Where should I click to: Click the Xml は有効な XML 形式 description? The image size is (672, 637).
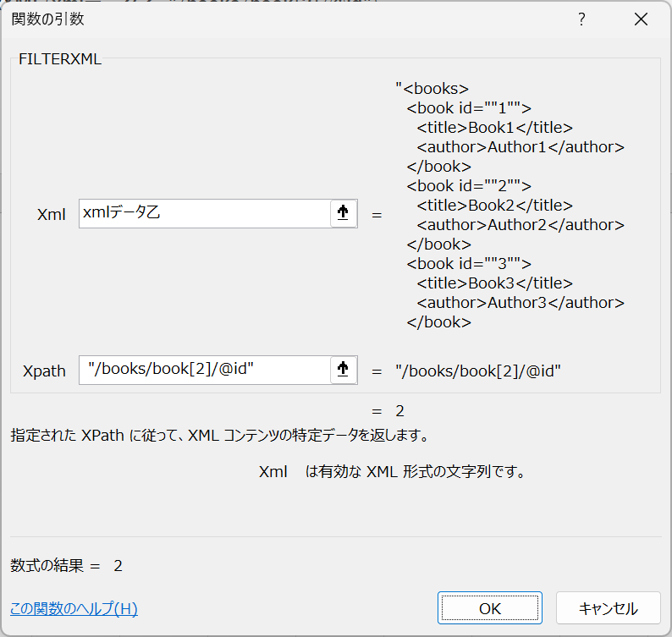[x=392, y=472]
